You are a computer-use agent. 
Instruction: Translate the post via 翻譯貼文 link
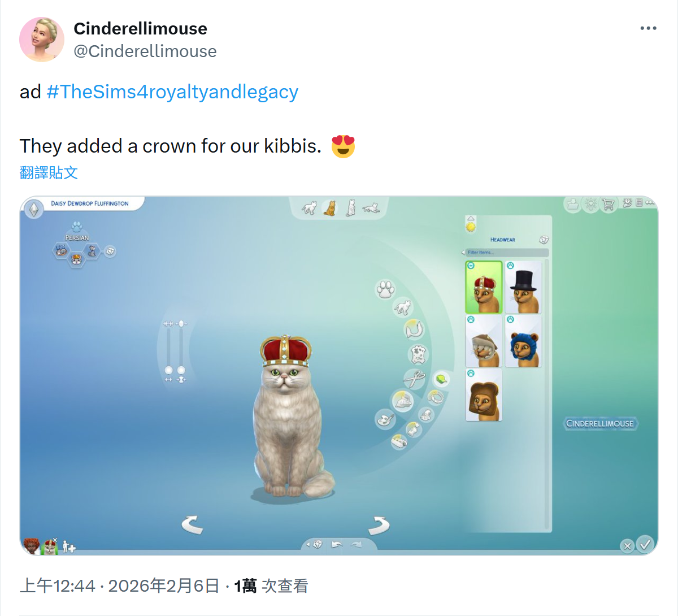click(49, 172)
